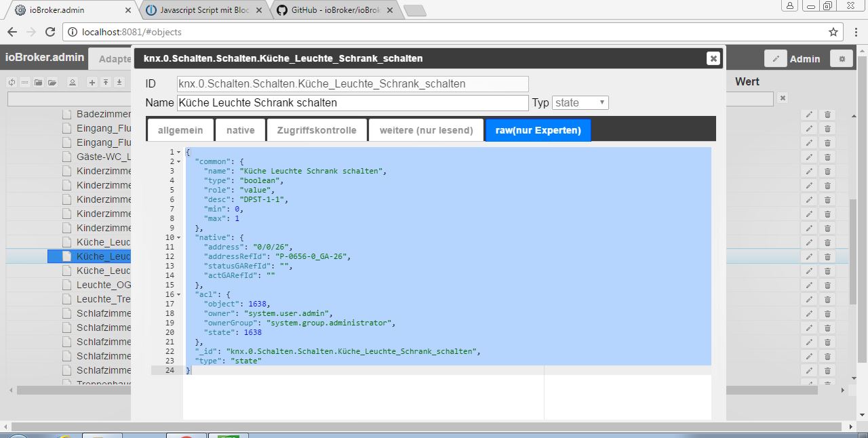This screenshot has width=868, height=438.
Task: Open system settings gear icon
Action: 842,59
